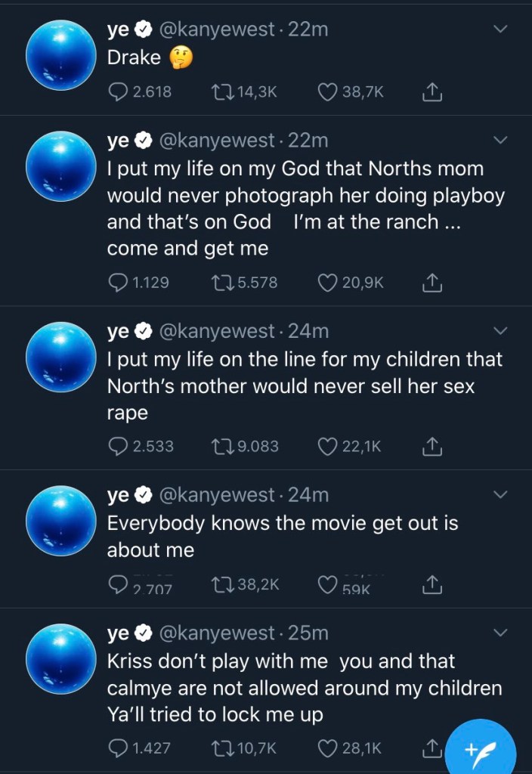Screen dimensions: 532x774
Task: Reply to the 'Norths mom' playboy tweet
Action: (119, 283)
